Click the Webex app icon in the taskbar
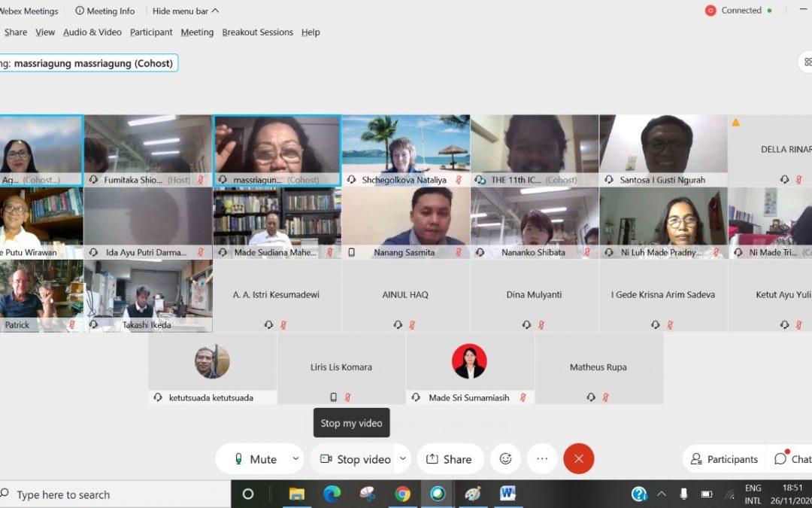Viewport: 812px width, 508px height. tap(438, 494)
